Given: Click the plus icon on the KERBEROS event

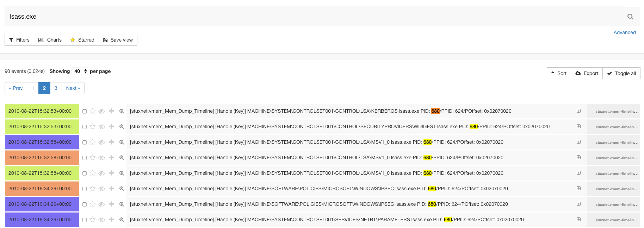Looking at the screenshot, I should click(x=111, y=111).
